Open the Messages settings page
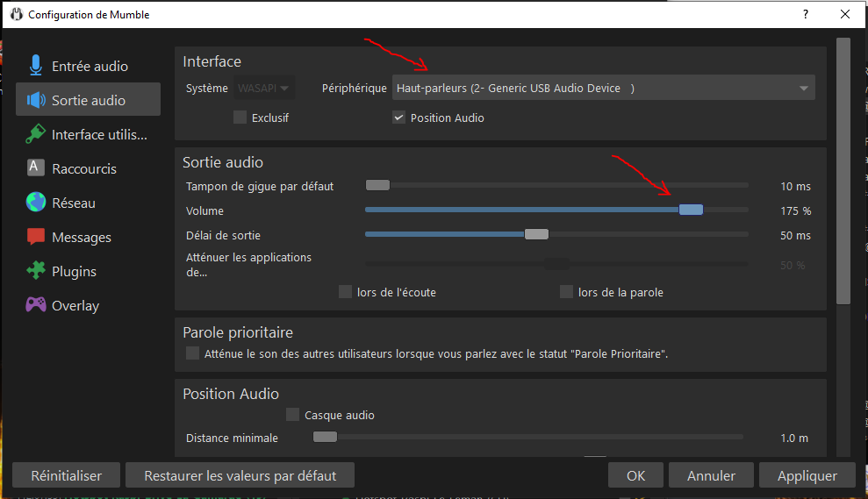Viewport: 868px width, 499px height. 88,238
